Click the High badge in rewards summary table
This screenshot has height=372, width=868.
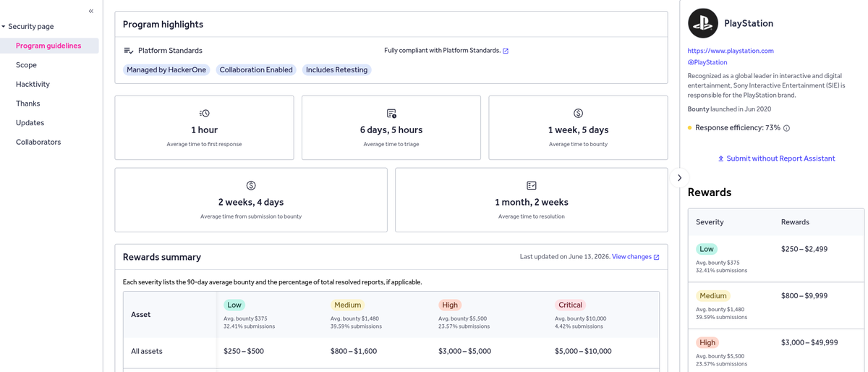click(x=450, y=305)
